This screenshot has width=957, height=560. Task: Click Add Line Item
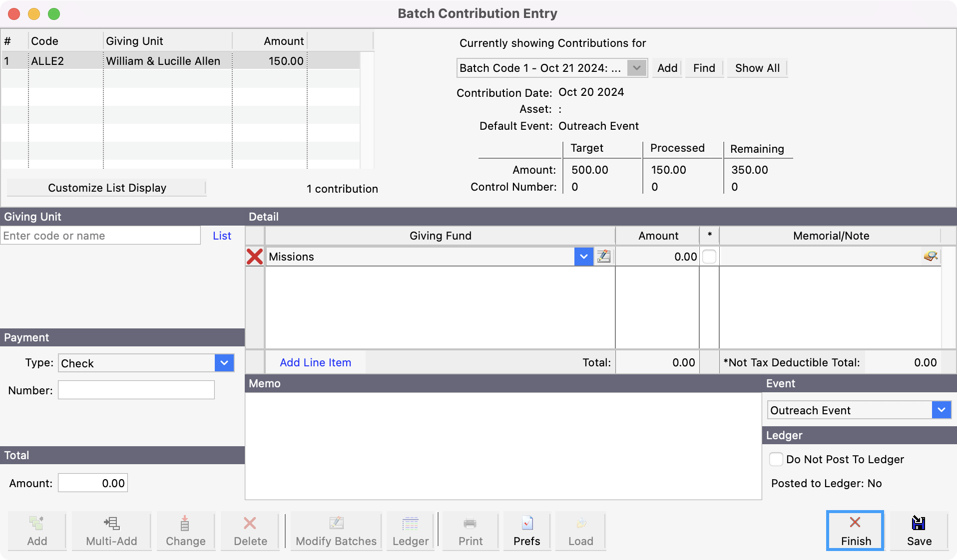(315, 362)
